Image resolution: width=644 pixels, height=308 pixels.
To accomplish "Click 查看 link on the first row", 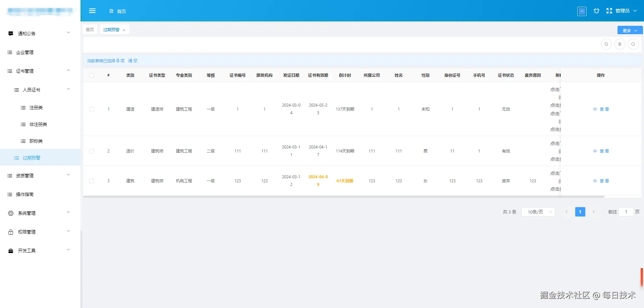I will (604, 109).
